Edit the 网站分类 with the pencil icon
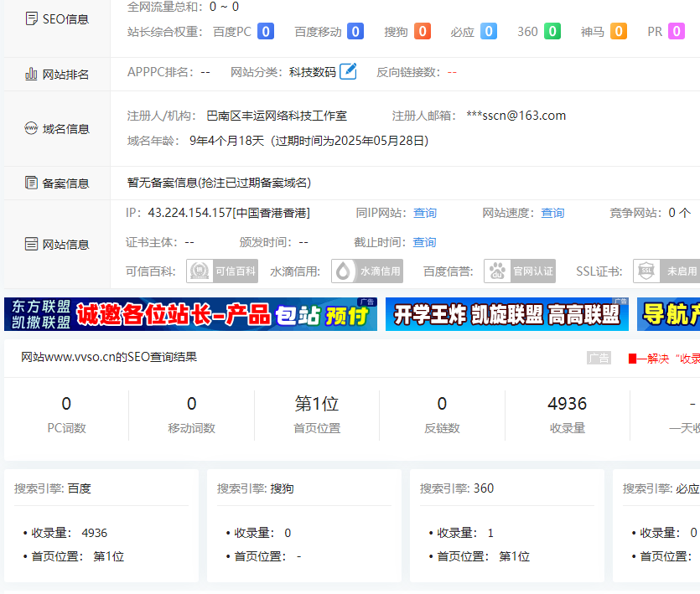700x594 pixels. tap(348, 71)
